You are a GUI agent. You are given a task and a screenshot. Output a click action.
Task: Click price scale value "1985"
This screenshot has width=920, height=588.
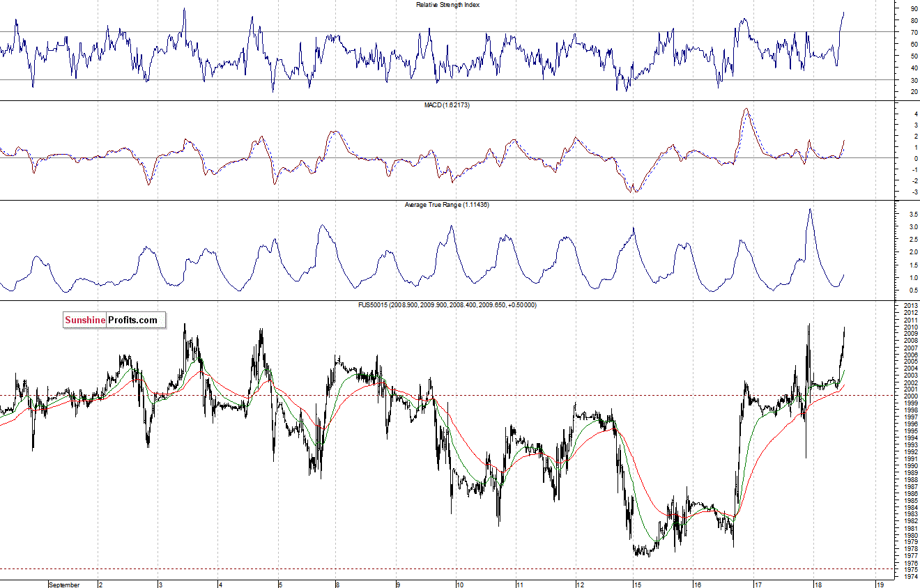tap(910, 500)
